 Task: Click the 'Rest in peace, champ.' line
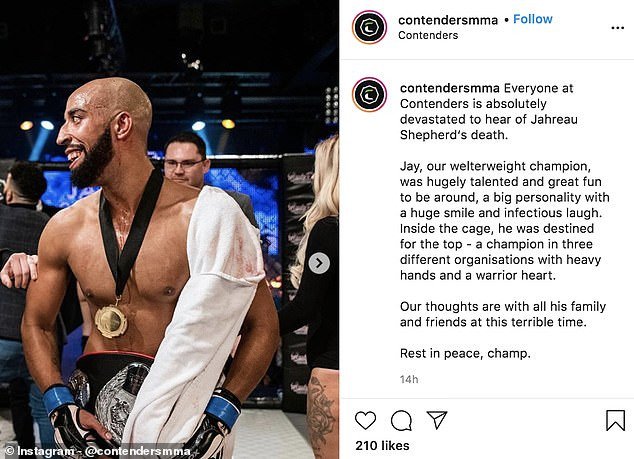point(465,353)
